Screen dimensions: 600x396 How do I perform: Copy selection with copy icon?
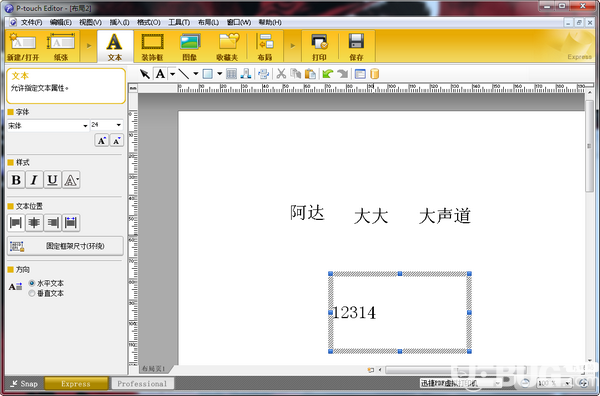[295, 74]
